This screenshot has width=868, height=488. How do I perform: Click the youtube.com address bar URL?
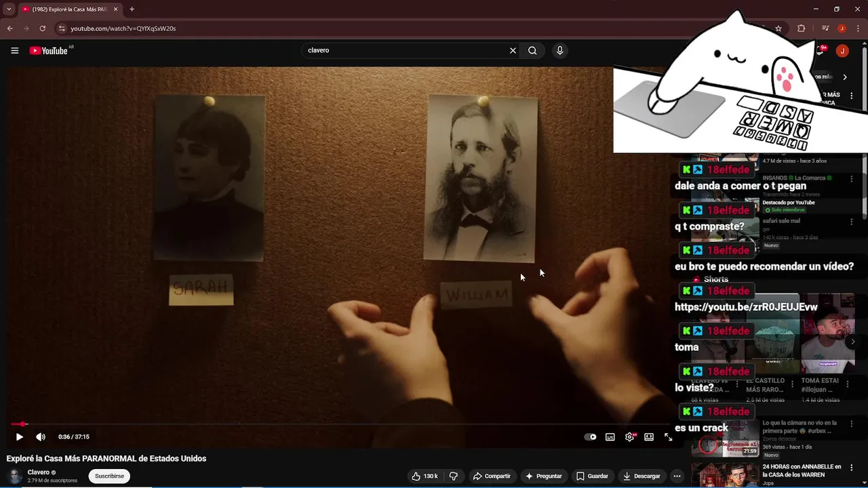123,28
